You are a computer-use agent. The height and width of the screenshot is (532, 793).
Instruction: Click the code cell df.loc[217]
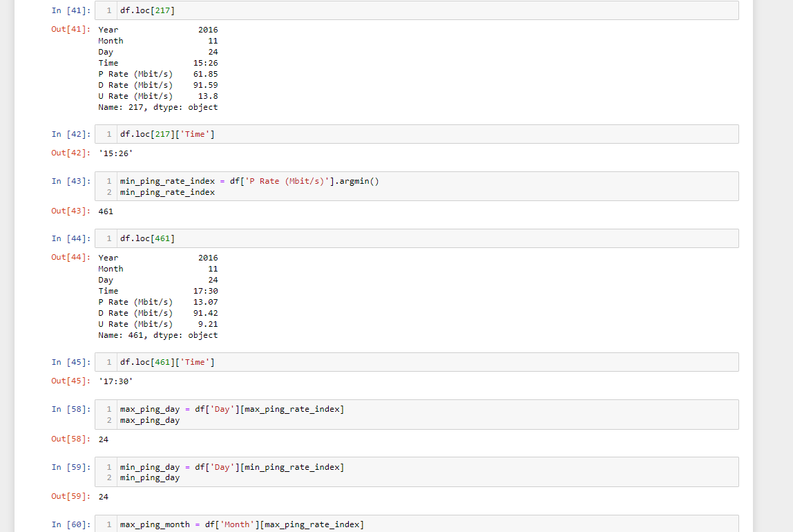417,10
